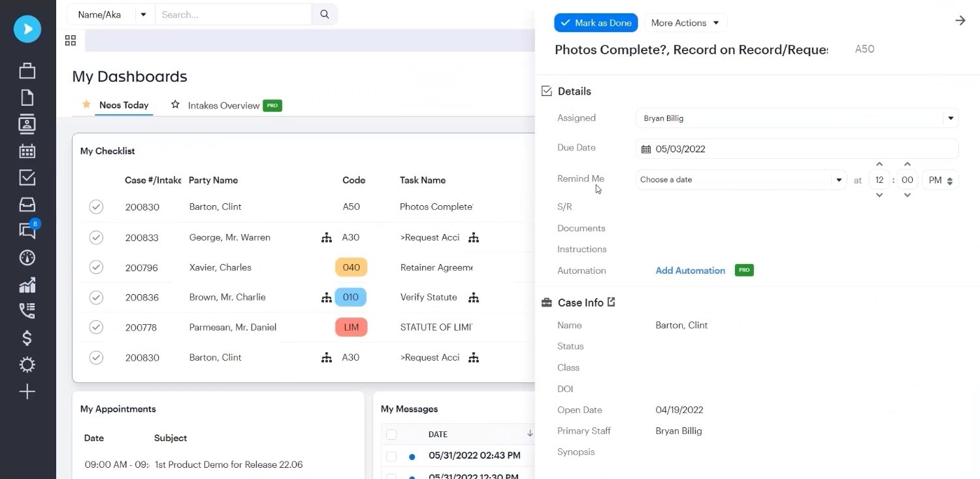The height and width of the screenshot is (479, 980).
Task: Click the Mark as Done button
Action: point(596,23)
